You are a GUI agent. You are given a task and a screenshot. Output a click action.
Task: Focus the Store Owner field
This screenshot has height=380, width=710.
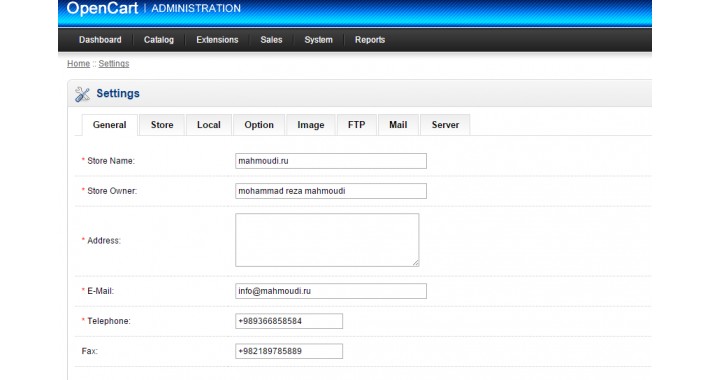click(x=331, y=191)
